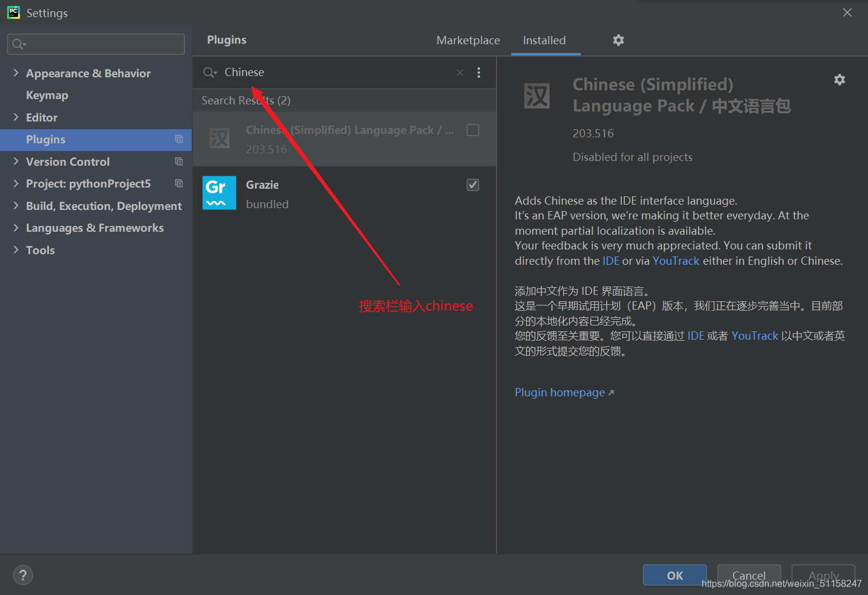Click the 'bundled' label under Grazie
Viewport: 868px width, 595px height.
coord(267,204)
